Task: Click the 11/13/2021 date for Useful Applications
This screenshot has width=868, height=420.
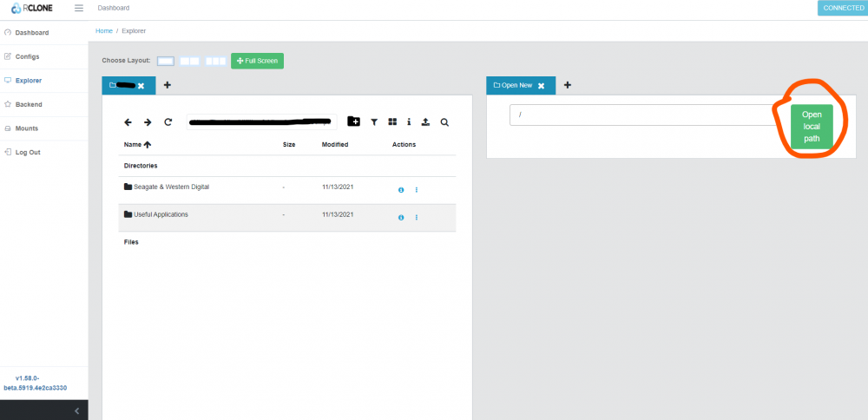Action: tap(337, 214)
